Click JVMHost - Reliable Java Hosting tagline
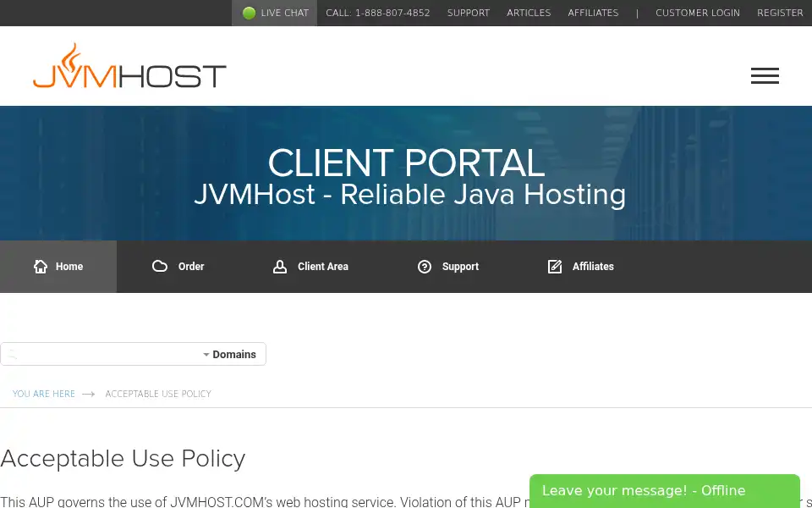The image size is (812, 508). point(409,195)
